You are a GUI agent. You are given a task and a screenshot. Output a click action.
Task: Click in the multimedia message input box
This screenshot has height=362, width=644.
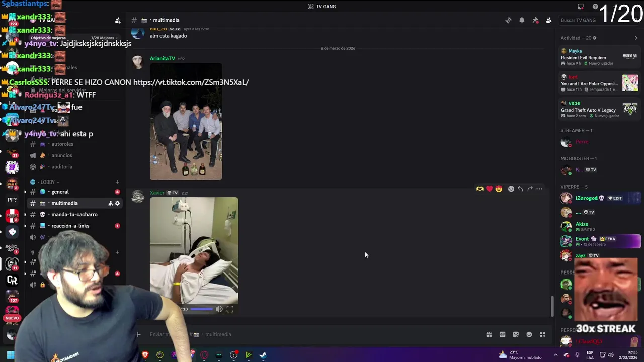[312, 334]
